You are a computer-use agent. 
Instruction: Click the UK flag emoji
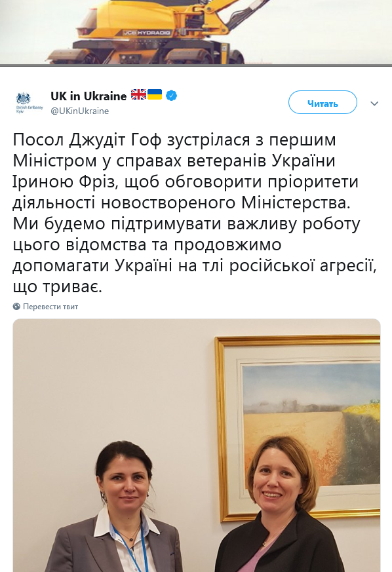point(138,94)
